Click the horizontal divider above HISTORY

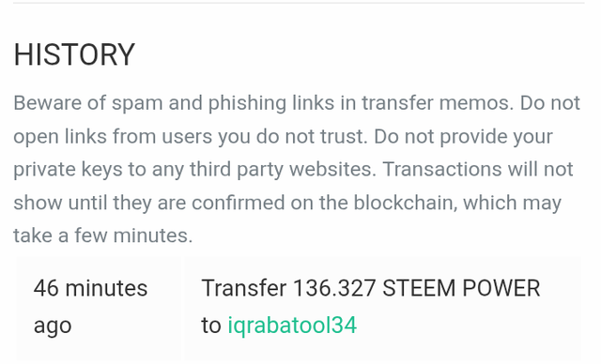[299, 3]
